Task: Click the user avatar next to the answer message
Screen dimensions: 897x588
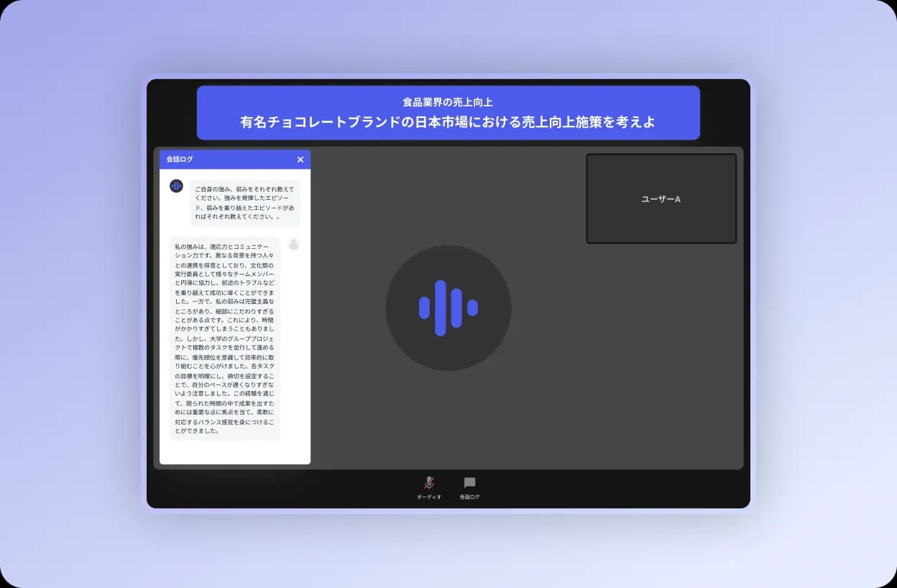Action: [293, 244]
